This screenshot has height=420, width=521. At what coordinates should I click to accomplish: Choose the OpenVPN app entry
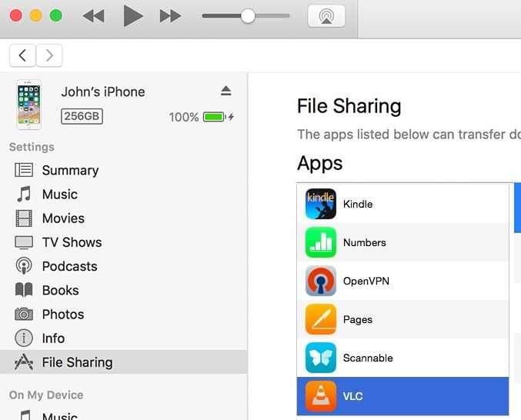click(402, 281)
